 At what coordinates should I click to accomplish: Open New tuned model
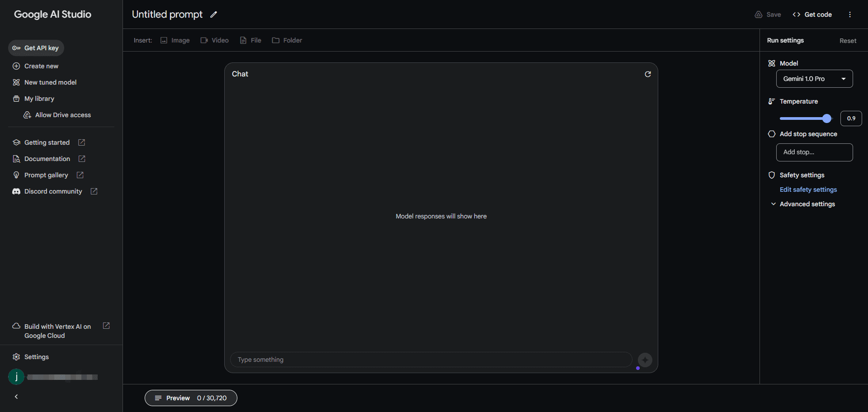45,82
